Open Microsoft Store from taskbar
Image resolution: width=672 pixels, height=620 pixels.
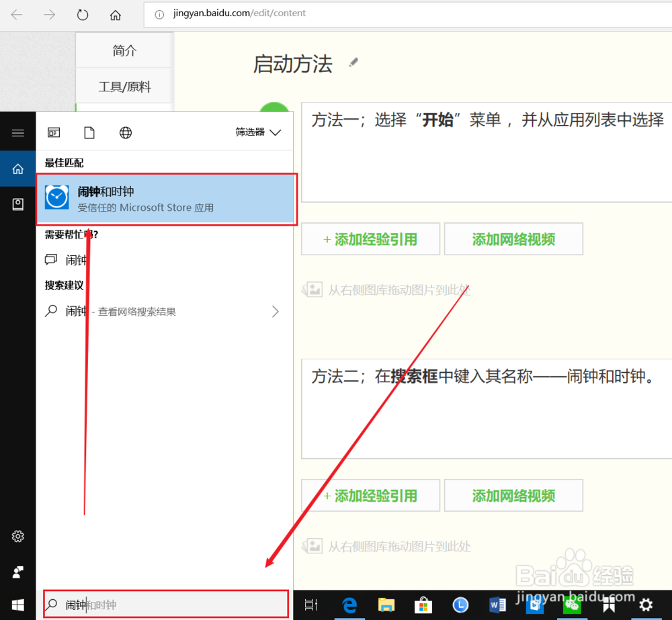[423, 605]
